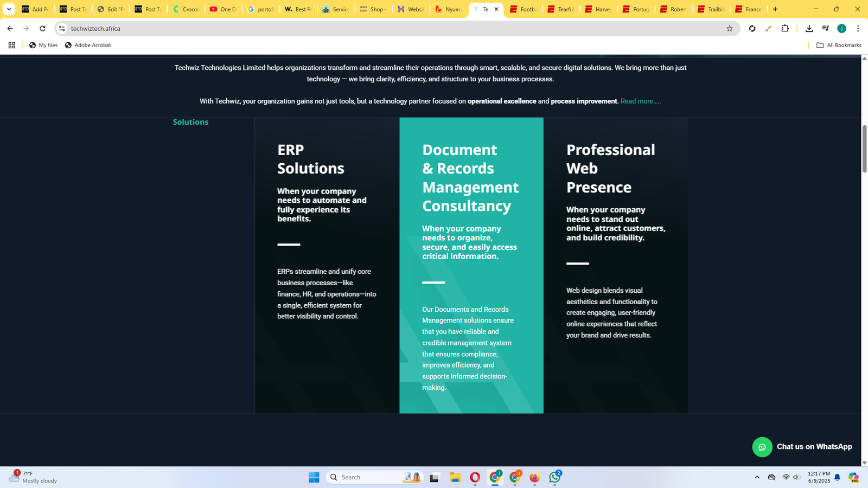Switch to the Add Po tab
868x488 pixels.
click(x=35, y=9)
